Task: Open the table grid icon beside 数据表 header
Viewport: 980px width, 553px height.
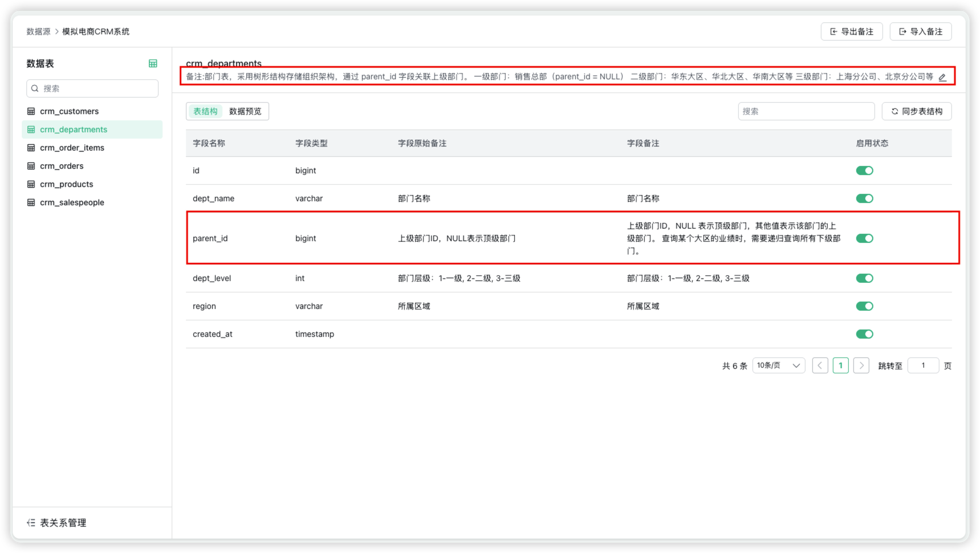Action: [x=153, y=63]
